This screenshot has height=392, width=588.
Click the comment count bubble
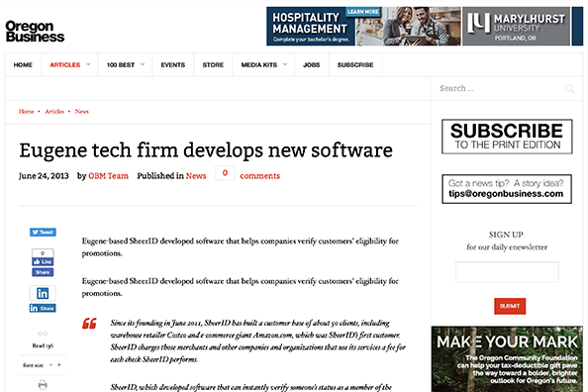pos(225,173)
